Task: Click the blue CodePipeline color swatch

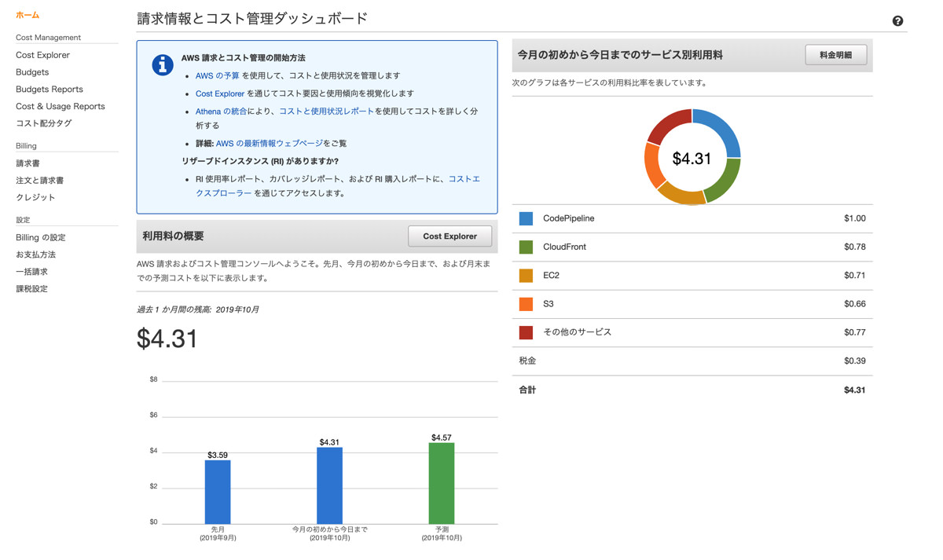Action: 526,218
